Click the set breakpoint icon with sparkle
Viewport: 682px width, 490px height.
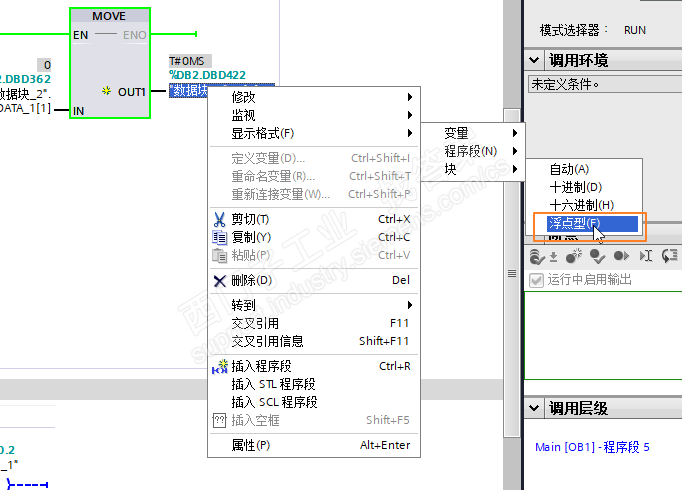574,256
